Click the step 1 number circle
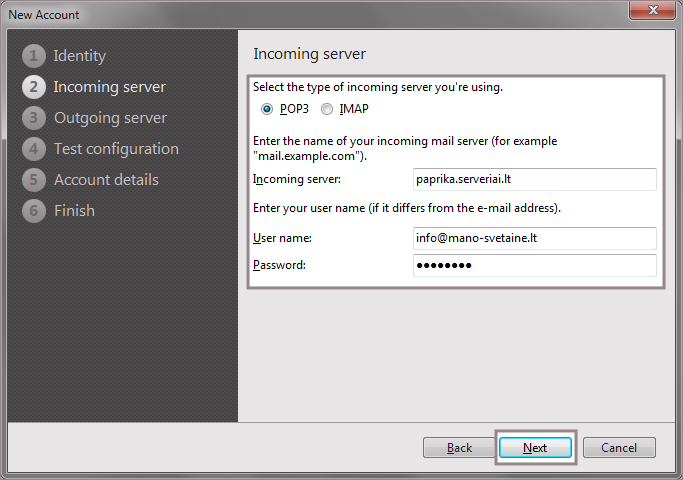 point(34,56)
